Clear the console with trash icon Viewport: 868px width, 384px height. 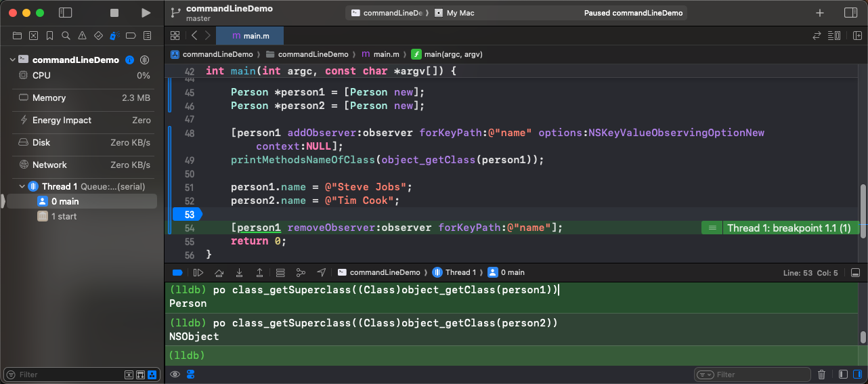[821, 375]
